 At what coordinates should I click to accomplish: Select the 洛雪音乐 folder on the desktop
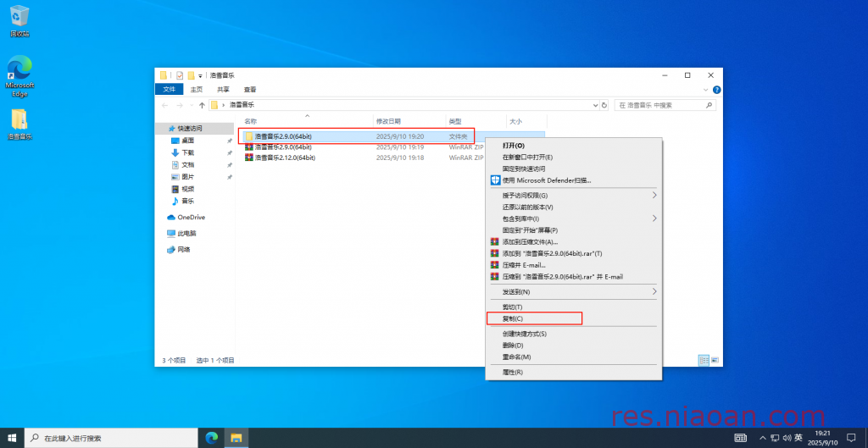pos(19,124)
